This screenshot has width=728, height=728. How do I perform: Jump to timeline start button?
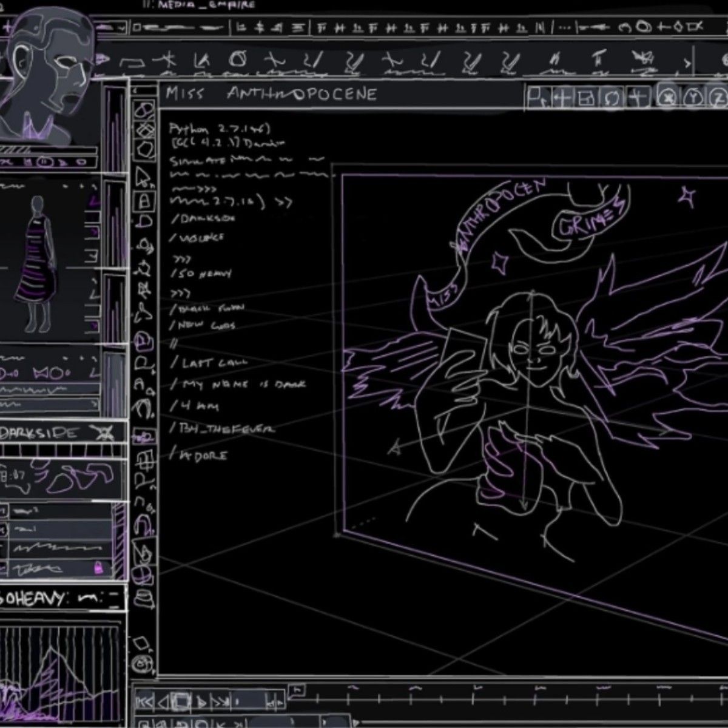pyautogui.click(x=144, y=702)
